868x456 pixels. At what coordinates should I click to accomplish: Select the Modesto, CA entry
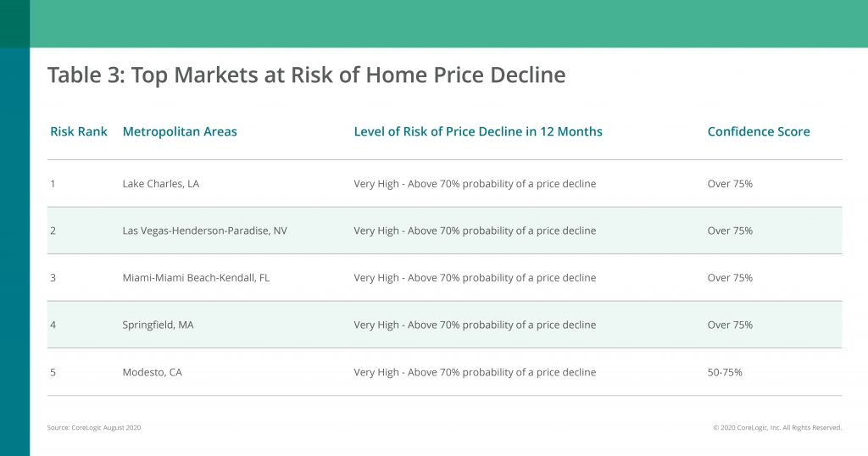point(153,372)
